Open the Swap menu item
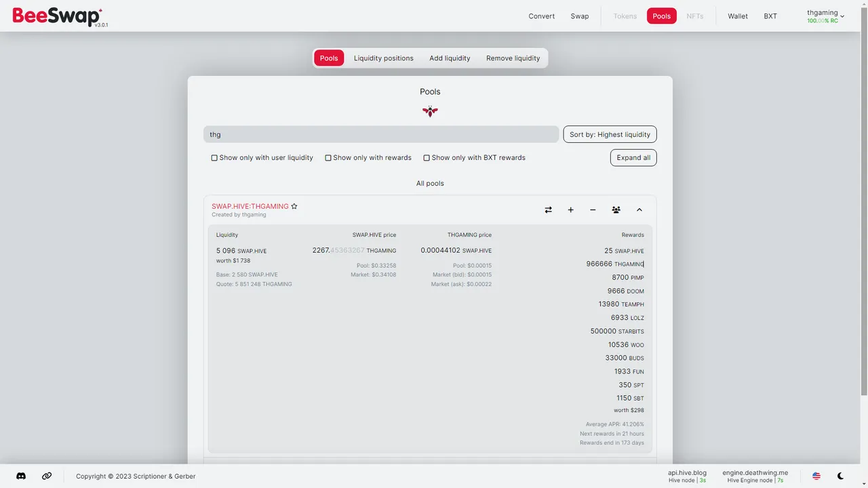Image resolution: width=868 pixels, height=488 pixels. point(580,16)
